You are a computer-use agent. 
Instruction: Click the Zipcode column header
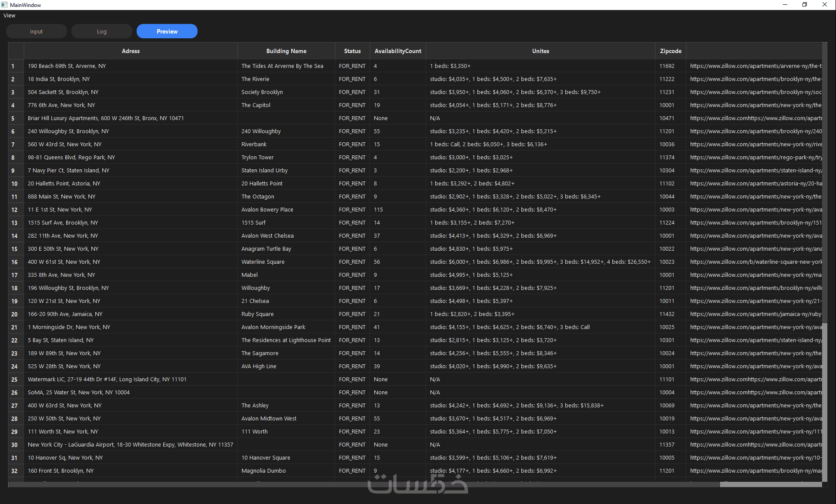(x=670, y=51)
